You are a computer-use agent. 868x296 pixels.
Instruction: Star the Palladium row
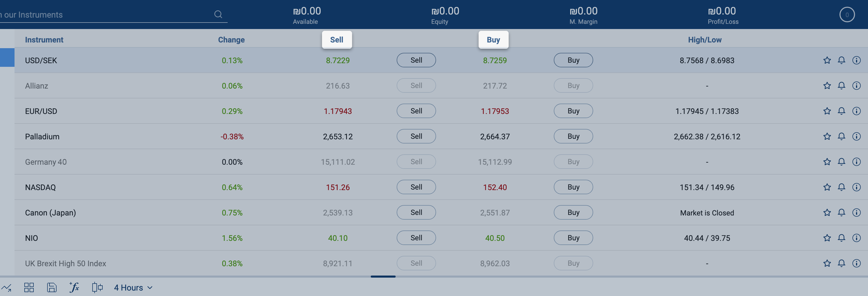pos(827,136)
